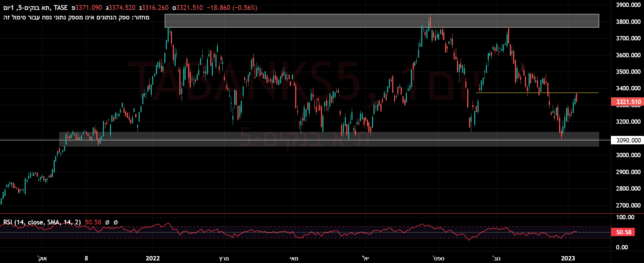
Task: Click the −18.860 (−0.56%) change value
Action: pyautogui.click(x=232, y=8)
